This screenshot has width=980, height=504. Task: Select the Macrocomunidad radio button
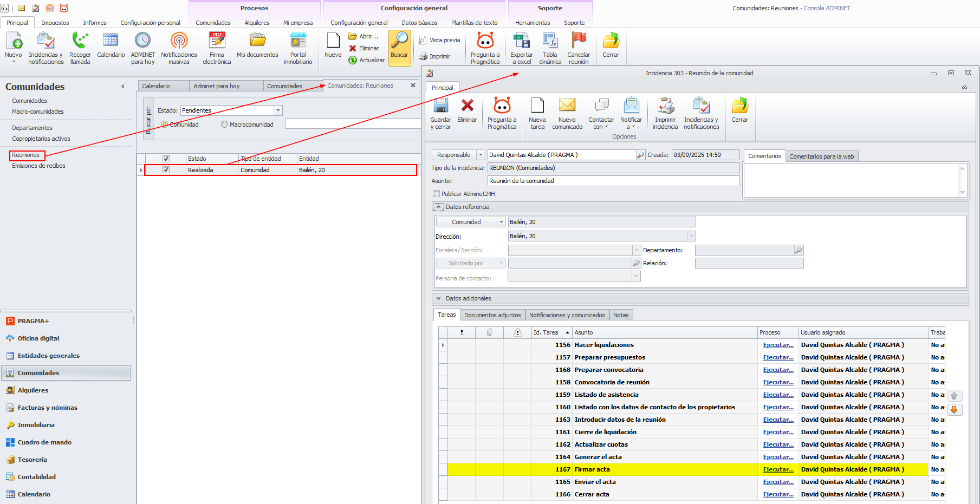pyautogui.click(x=224, y=125)
